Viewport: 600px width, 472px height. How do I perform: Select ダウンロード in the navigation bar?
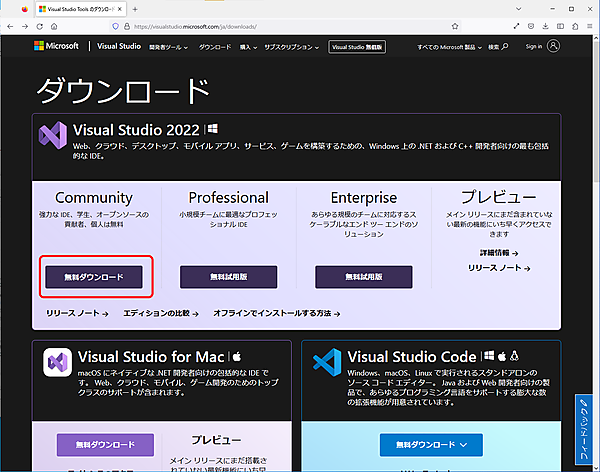pos(215,46)
